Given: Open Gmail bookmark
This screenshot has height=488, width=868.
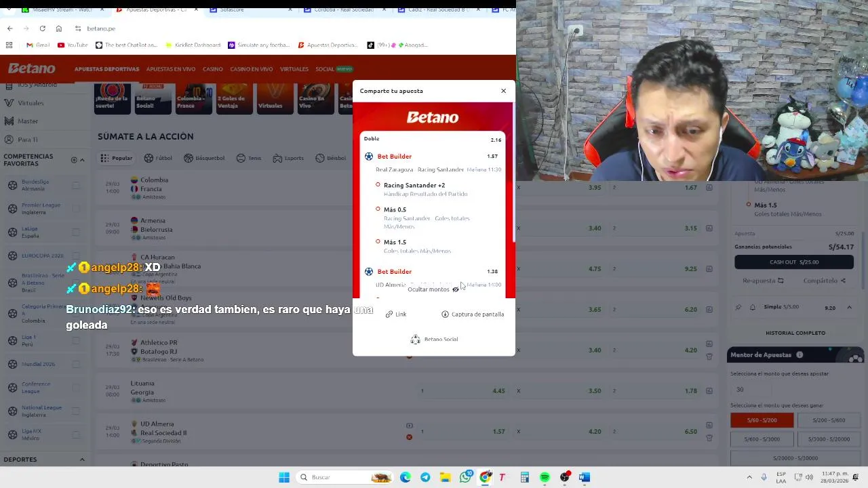Looking at the screenshot, I should pos(38,45).
